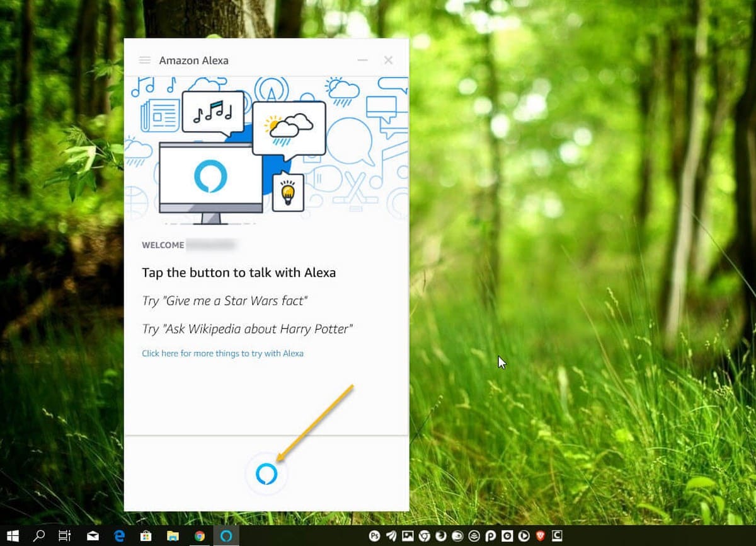The height and width of the screenshot is (546, 756).
Task: Tap the Alexa talk button
Action: 266,473
